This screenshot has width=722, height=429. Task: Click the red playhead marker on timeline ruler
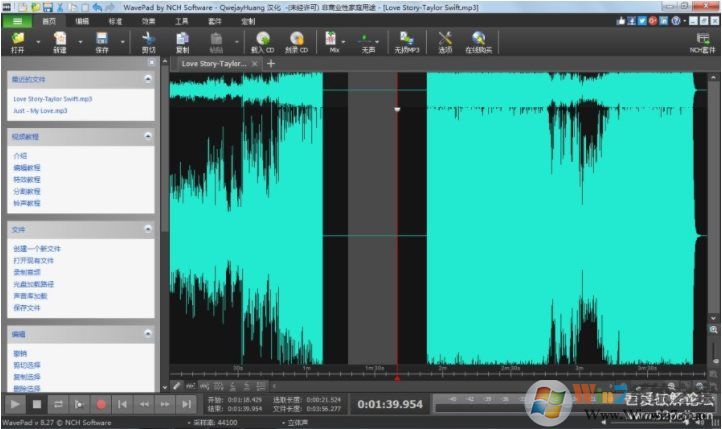point(397,378)
